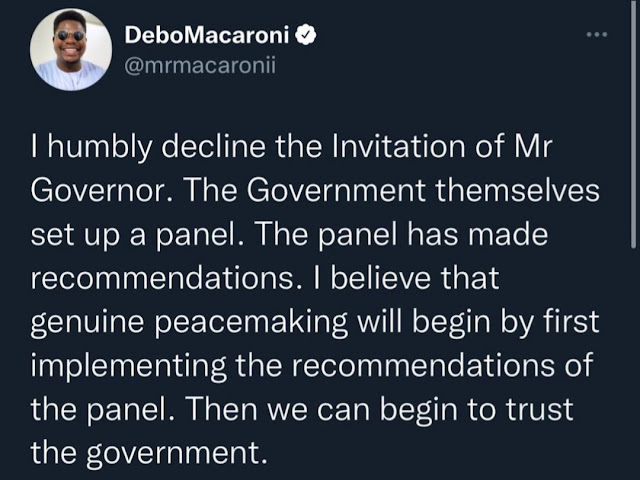640x480 pixels.
Task: Open the three-dot more options menu
Action: [x=597, y=35]
